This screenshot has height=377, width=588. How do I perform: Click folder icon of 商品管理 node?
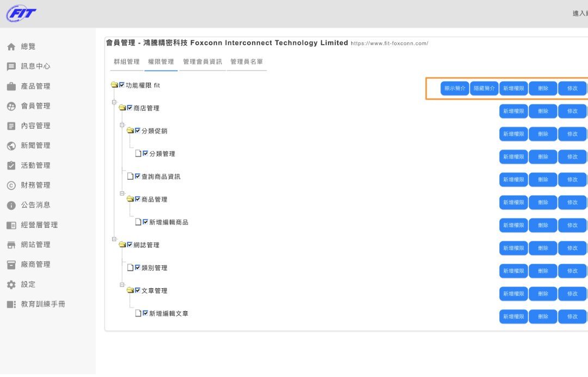[x=130, y=199]
